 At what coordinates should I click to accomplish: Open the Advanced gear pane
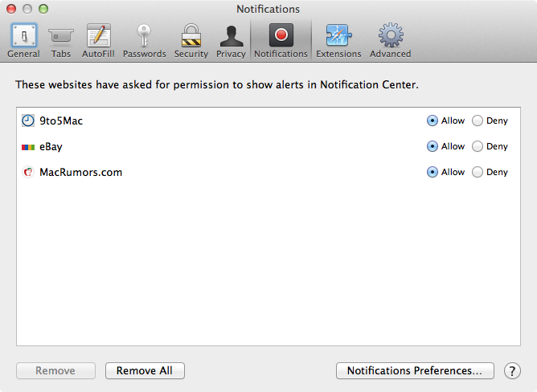point(391,41)
